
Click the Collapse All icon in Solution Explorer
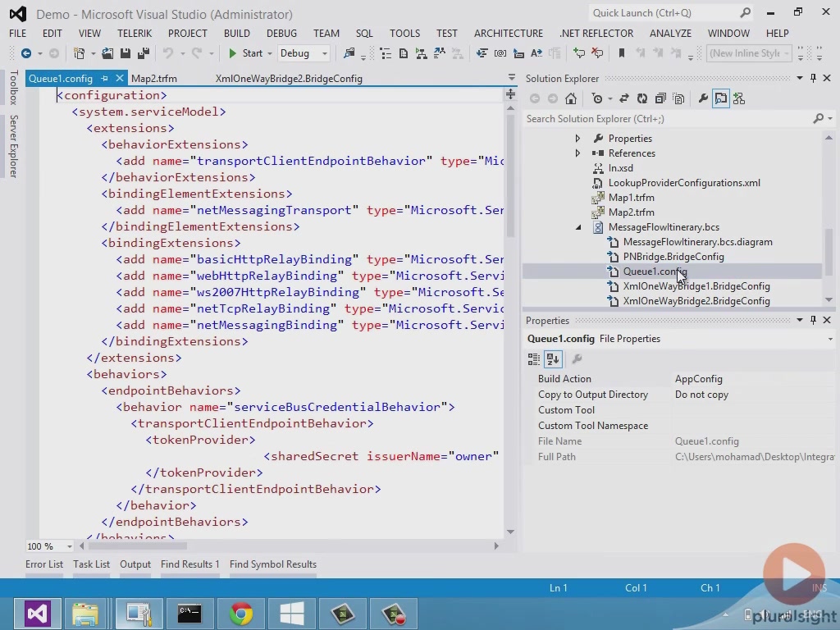660,98
